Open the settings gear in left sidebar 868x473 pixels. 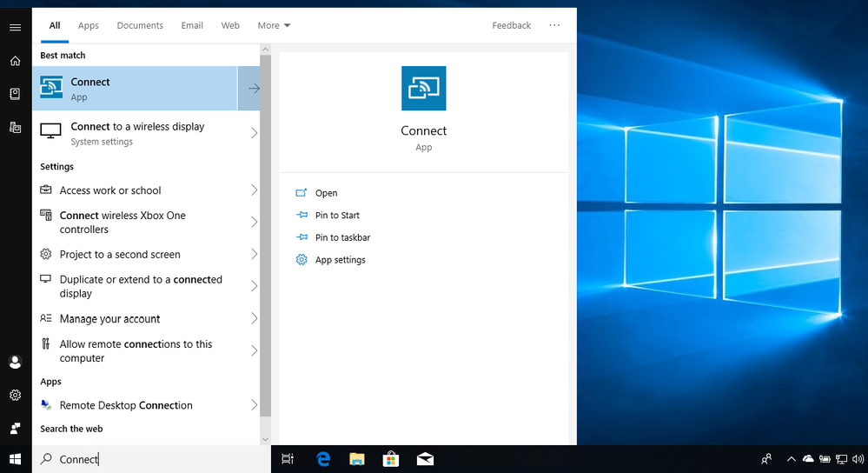pyautogui.click(x=16, y=395)
